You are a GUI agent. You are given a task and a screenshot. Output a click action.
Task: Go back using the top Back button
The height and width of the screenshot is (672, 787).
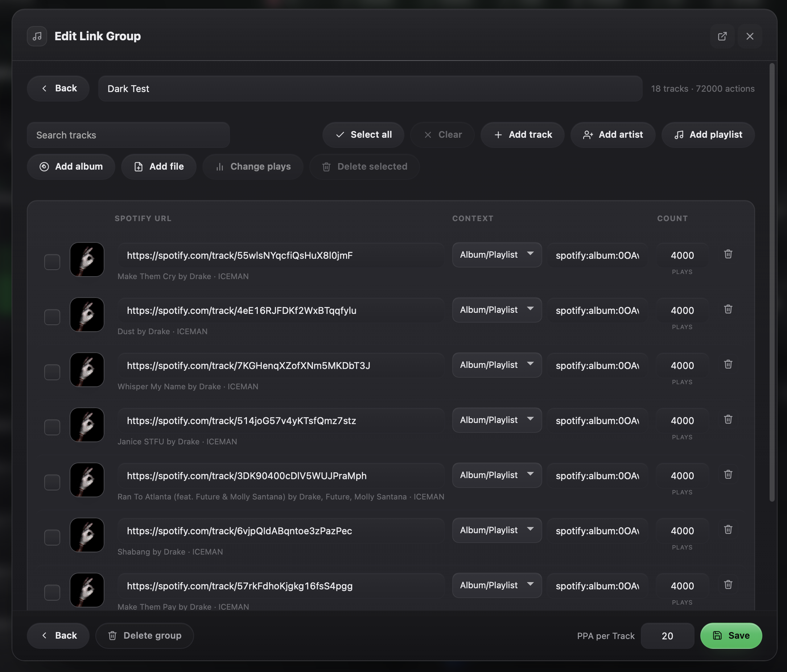(58, 88)
